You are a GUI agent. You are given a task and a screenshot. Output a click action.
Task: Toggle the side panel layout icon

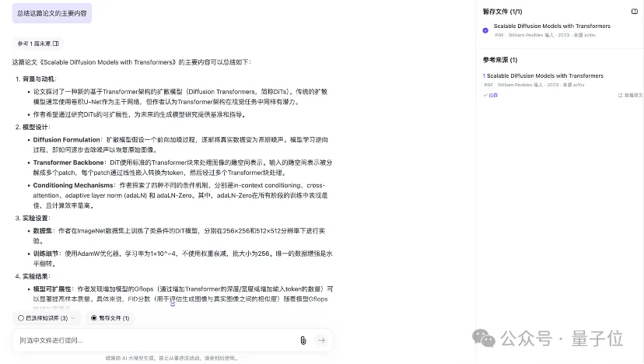(x=635, y=12)
